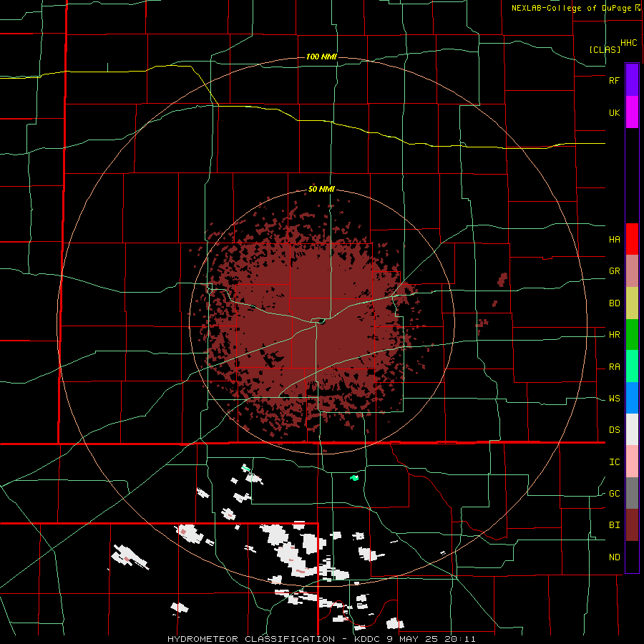Click the ND legend label
Screen dimensions: 644x644
[x=614, y=557]
